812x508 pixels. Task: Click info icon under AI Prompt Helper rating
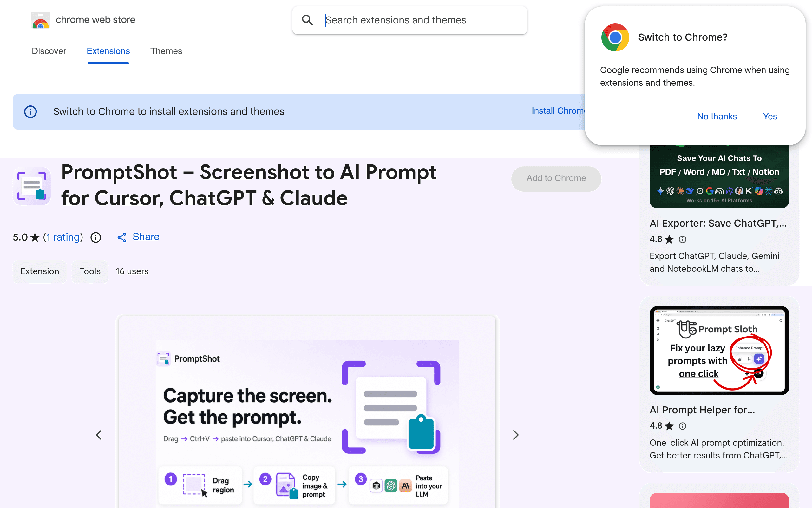683,426
